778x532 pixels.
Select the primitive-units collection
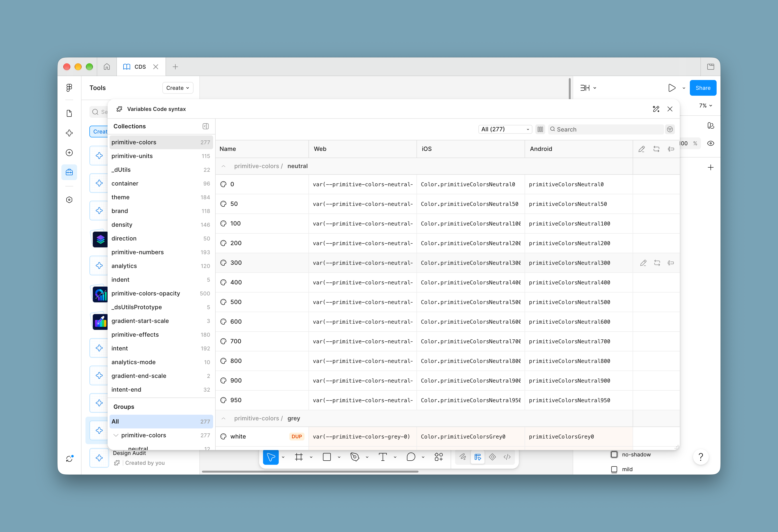click(161, 156)
